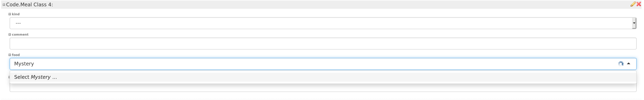Collapse the Code.Meal Class 4 section

4,5
